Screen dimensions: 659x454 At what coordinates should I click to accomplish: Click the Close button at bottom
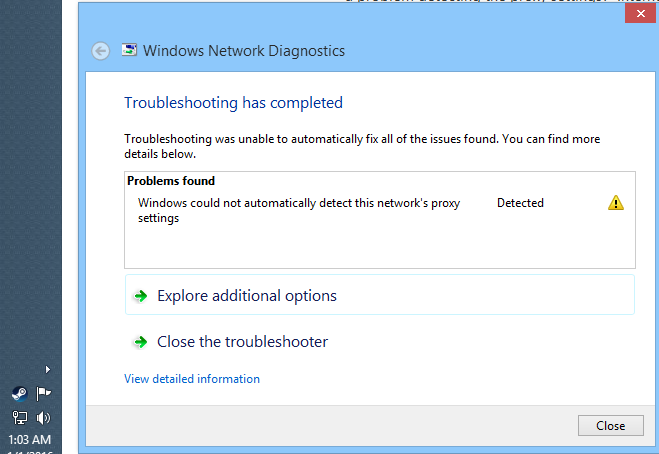pyautogui.click(x=610, y=425)
